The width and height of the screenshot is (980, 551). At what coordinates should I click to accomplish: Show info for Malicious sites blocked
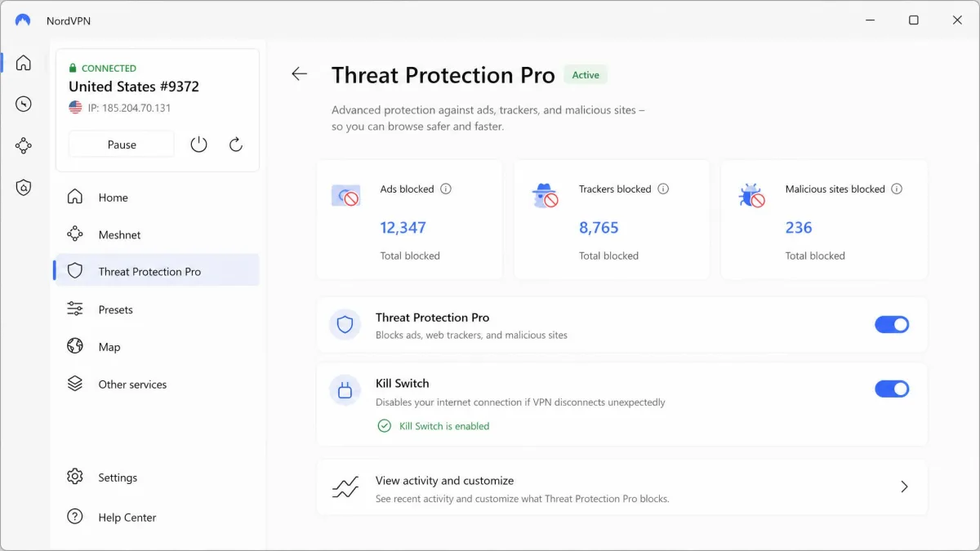coord(897,189)
